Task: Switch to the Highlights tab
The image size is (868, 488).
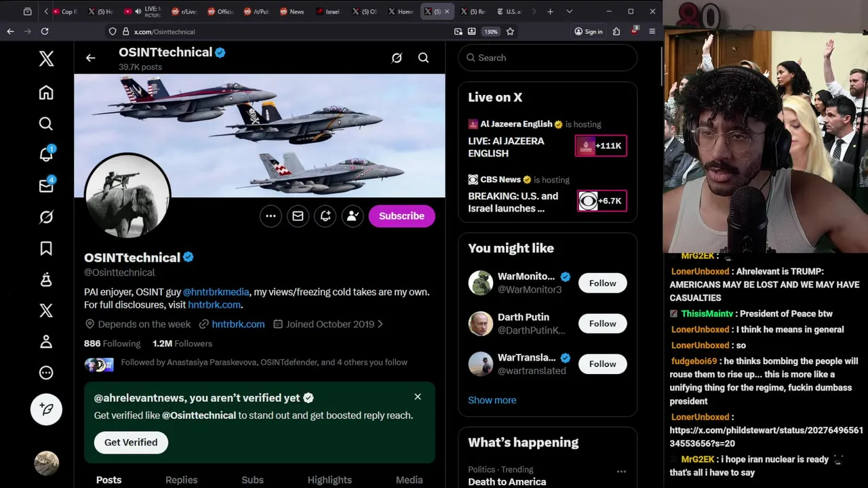Action: click(330, 480)
